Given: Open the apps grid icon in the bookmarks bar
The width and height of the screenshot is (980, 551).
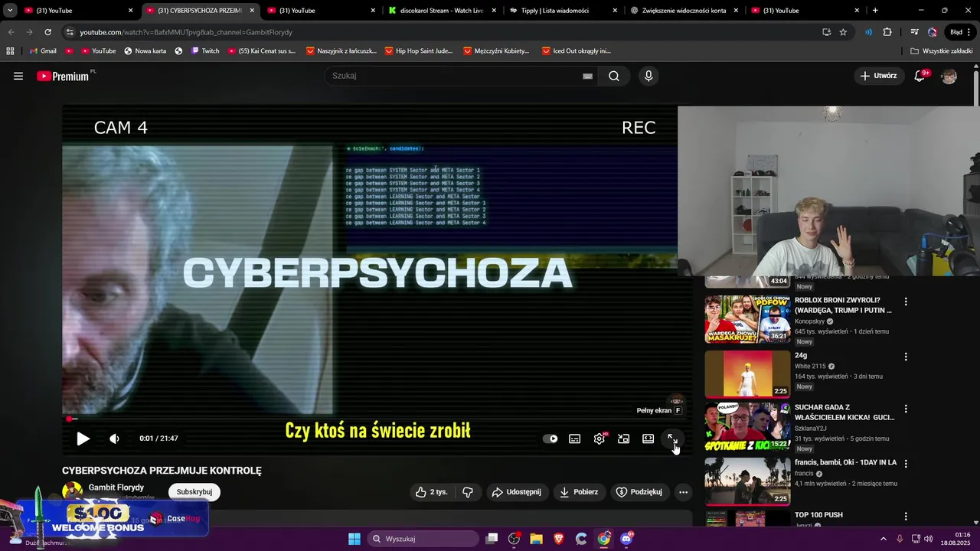Looking at the screenshot, I should point(10,51).
